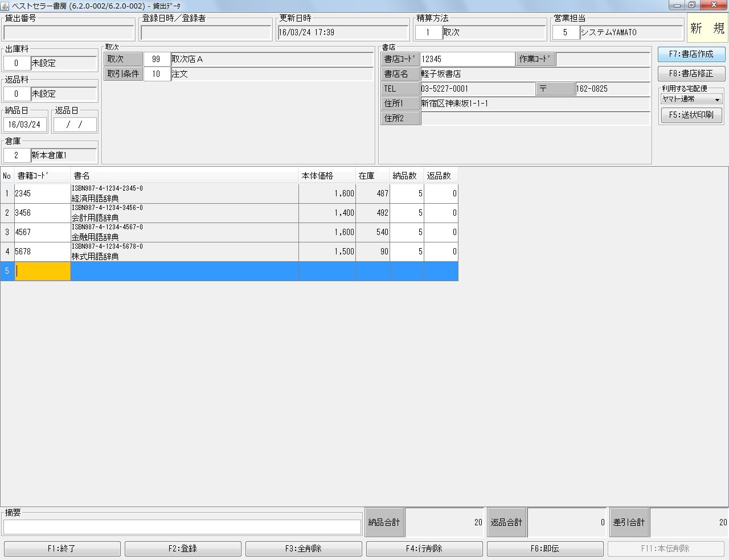Click 納品数 cell of 株式用語辞典 row
729x560 pixels.
coord(407,252)
